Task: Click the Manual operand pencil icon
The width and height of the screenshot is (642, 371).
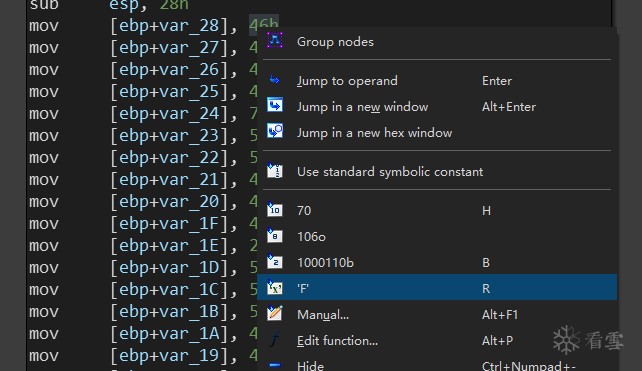Action: click(275, 314)
